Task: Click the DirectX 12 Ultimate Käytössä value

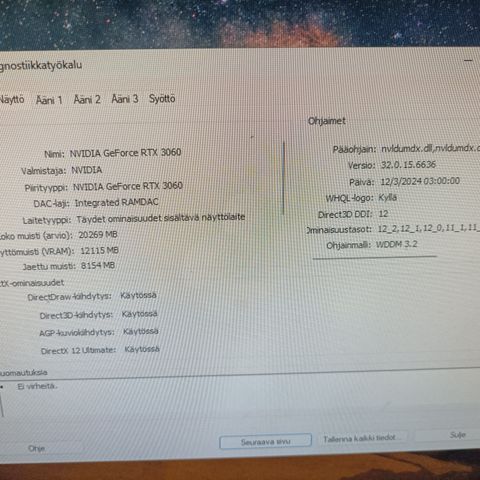Action: [x=142, y=349]
